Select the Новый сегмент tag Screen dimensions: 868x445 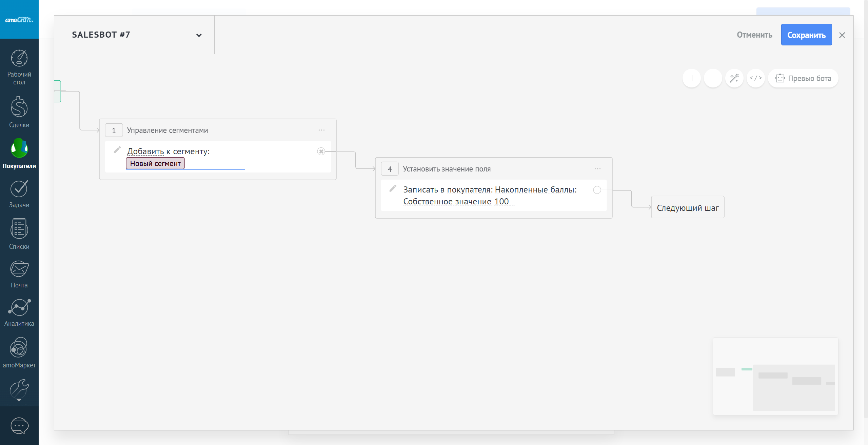click(155, 163)
